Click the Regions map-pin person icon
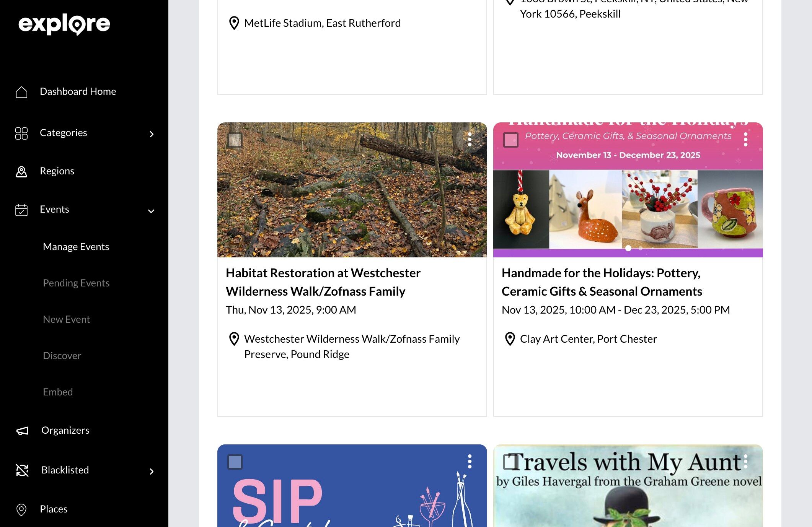 [x=21, y=171]
